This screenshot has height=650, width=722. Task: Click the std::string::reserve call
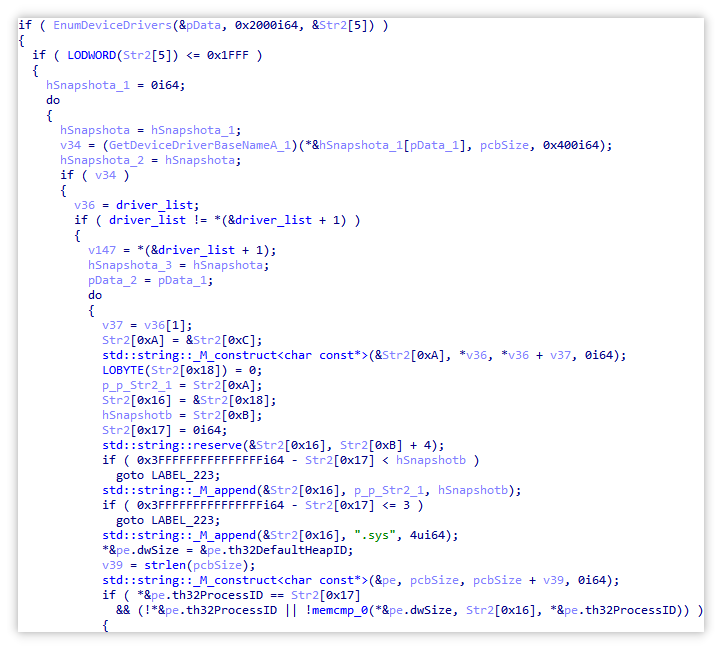tap(176, 445)
